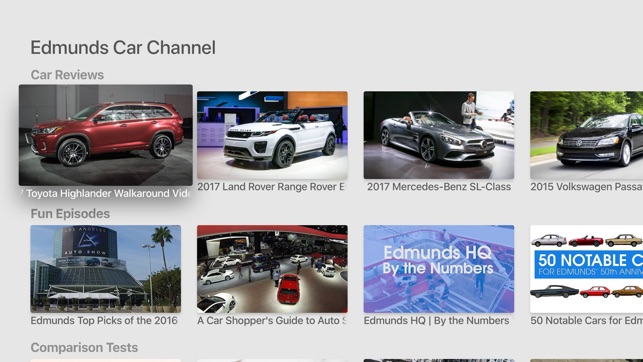Click the Edmunds Car Channel page title
This screenshot has width=643, height=362.
click(x=123, y=48)
